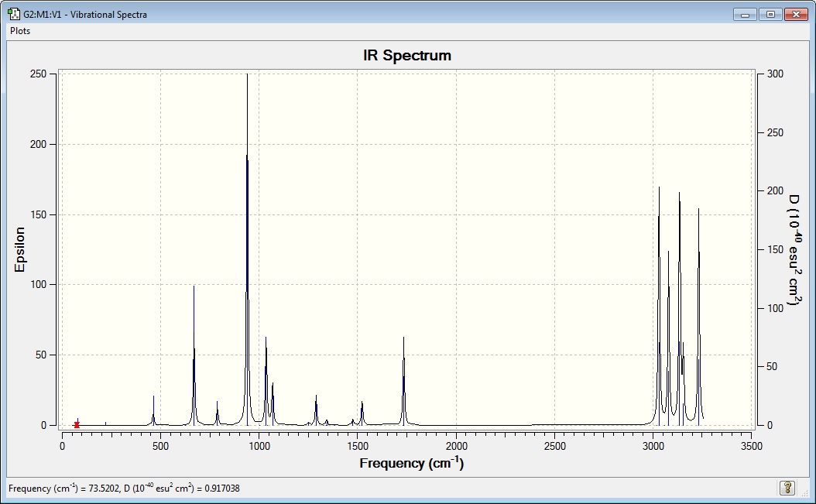Click the Epsilon axis label
816x504 pixels.
[x=20, y=249]
